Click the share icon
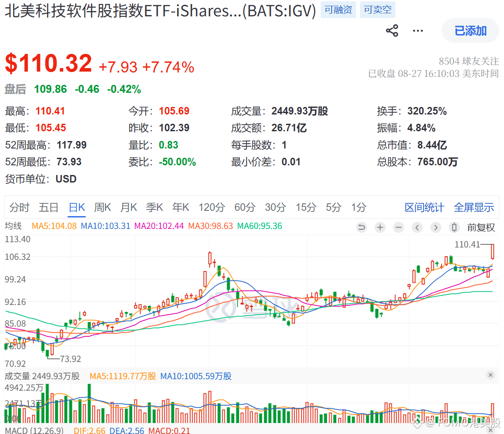504x434 pixels. (392, 31)
